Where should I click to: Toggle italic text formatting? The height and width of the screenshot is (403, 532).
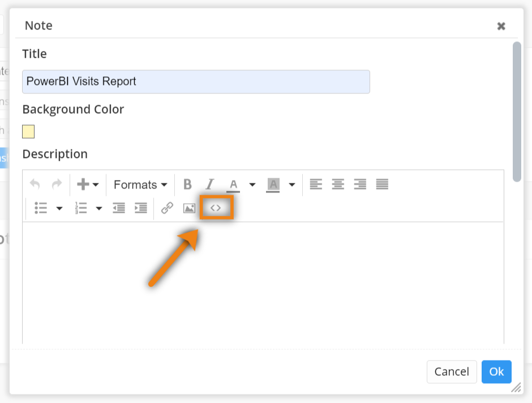click(210, 185)
